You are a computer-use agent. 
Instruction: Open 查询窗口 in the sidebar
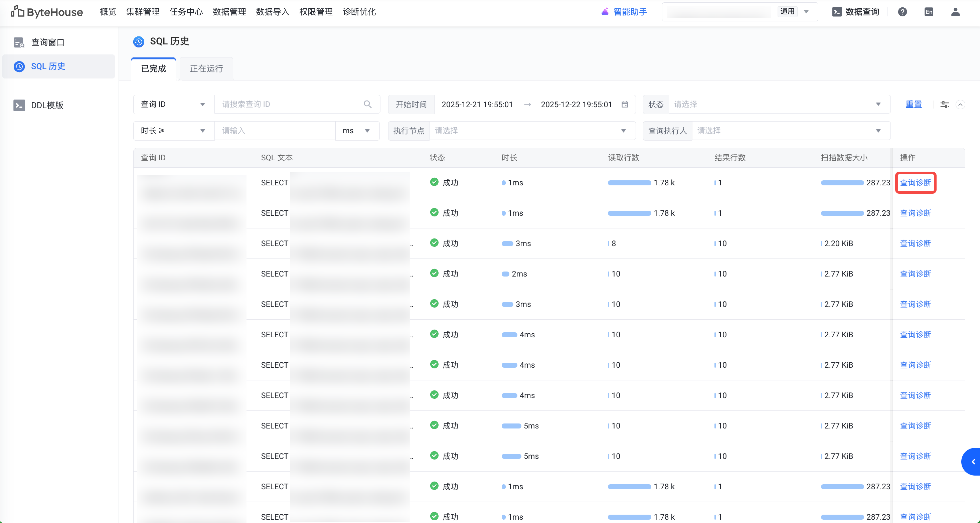(47, 42)
